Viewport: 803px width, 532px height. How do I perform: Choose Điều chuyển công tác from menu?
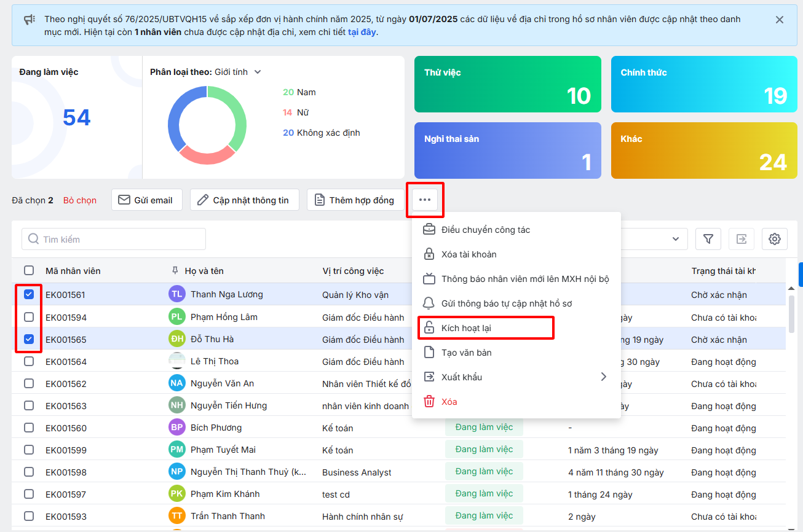coord(485,230)
